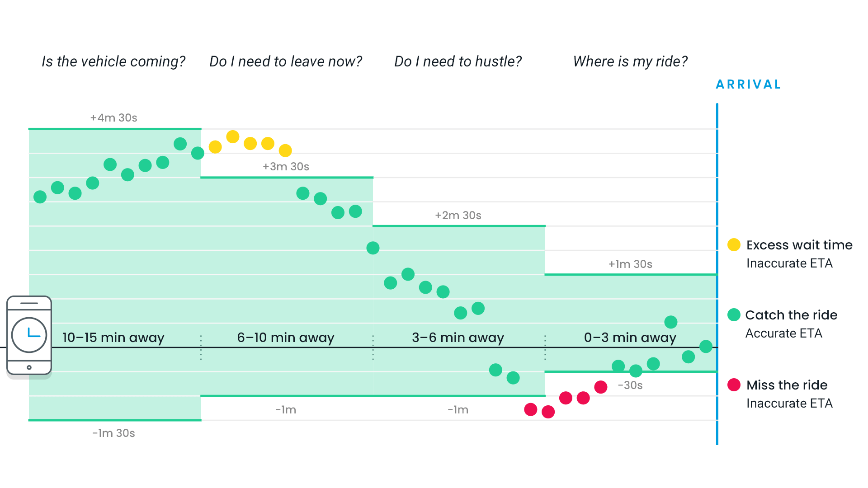Click the 'Is the vehicle coming?' heading
Viewport: 868px width, 488px height.
point(113,61)
